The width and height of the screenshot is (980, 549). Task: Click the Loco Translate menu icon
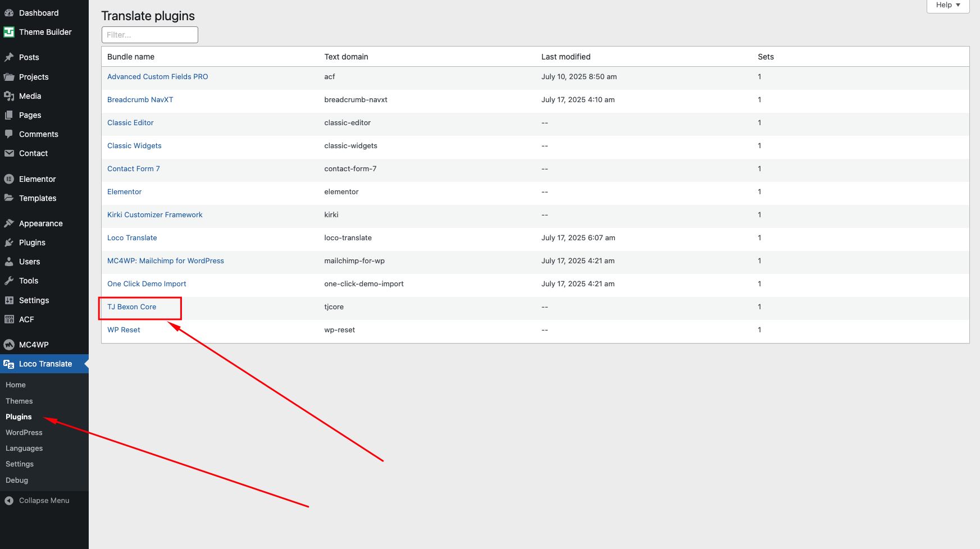(x=9, y=364)
